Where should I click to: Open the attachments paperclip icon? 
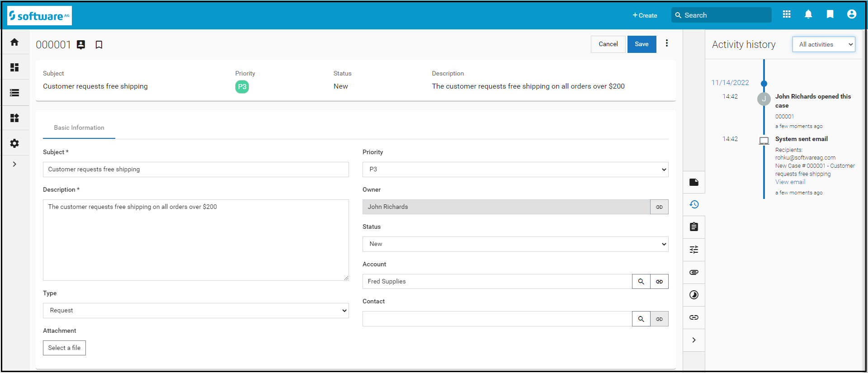tap(694, 272)
